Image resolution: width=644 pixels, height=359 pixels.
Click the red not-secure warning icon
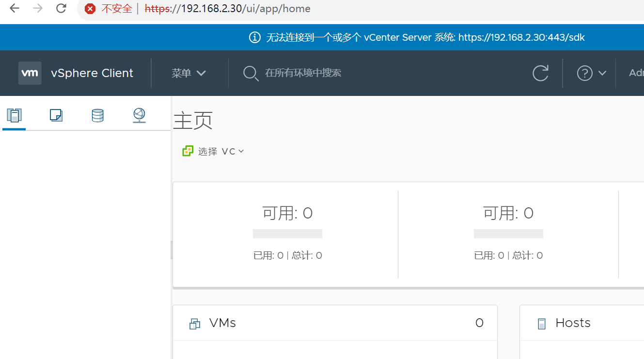tap(90, 9)
